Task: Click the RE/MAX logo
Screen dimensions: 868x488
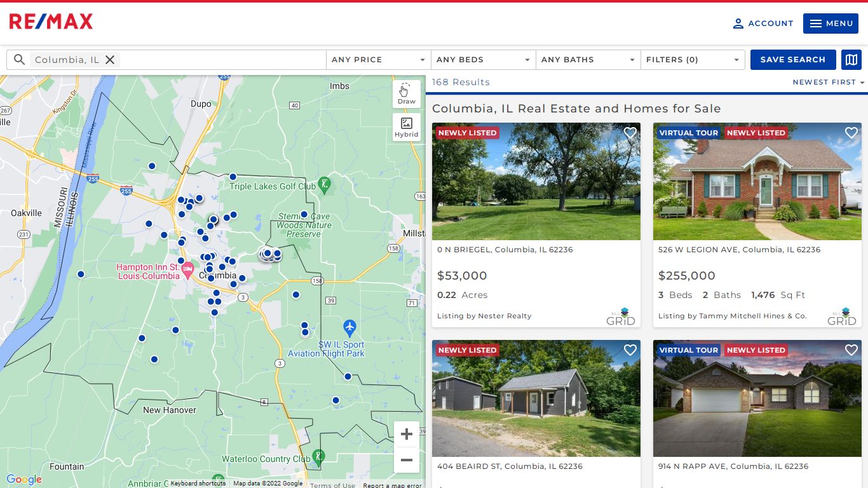Action: (x=51, y=22)
